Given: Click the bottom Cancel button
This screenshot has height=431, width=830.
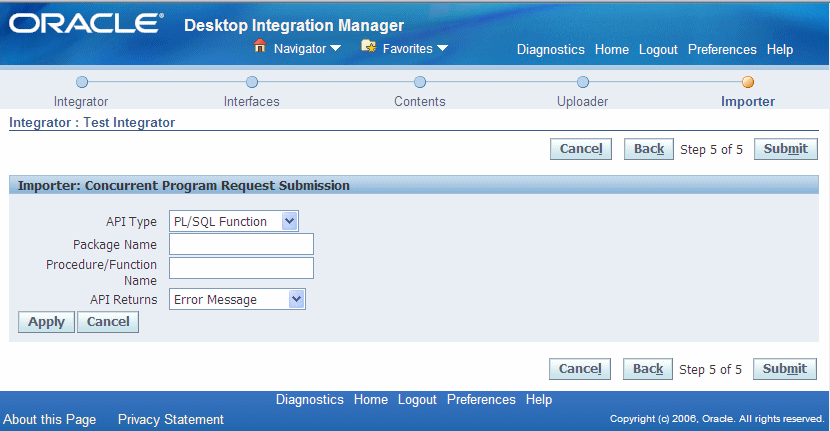Looking at the screenshot, I should tap(580, 369).
